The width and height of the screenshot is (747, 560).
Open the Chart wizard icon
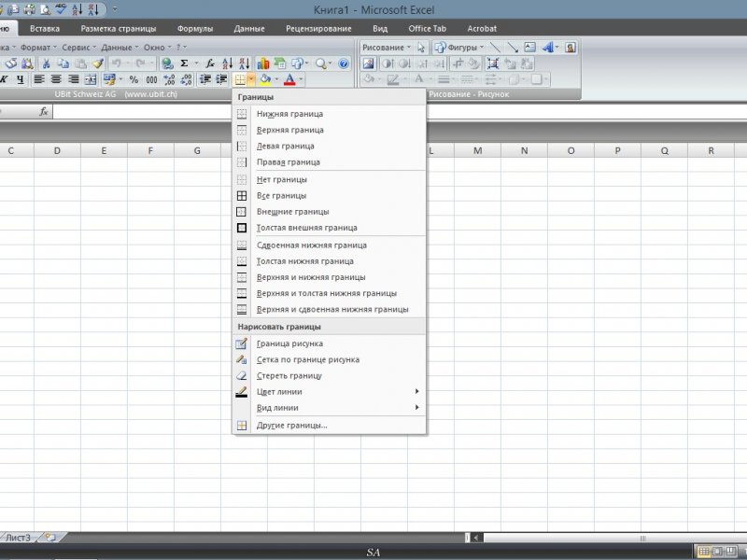pyautogui.click(x=263, y=63)
